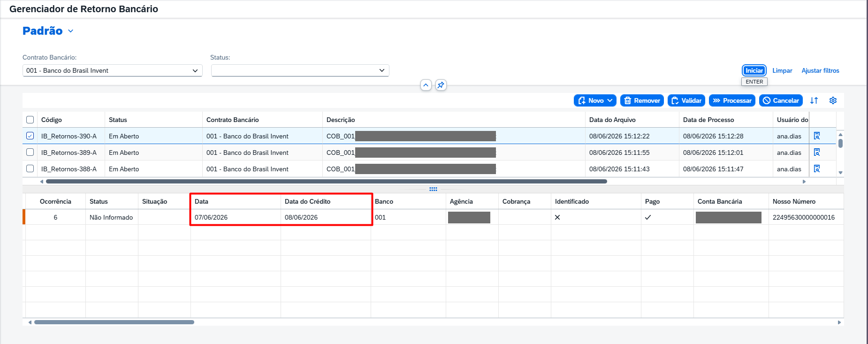Click the Nosso Número column header

coord(806,201)
